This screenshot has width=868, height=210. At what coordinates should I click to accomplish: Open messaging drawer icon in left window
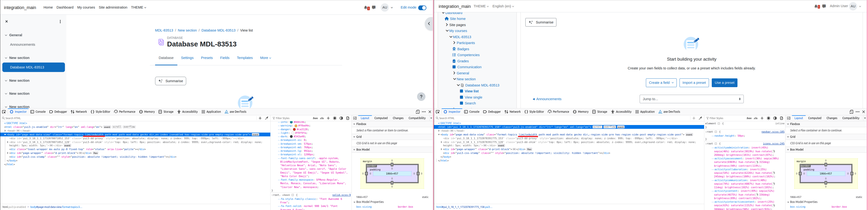tap(374, 7)
